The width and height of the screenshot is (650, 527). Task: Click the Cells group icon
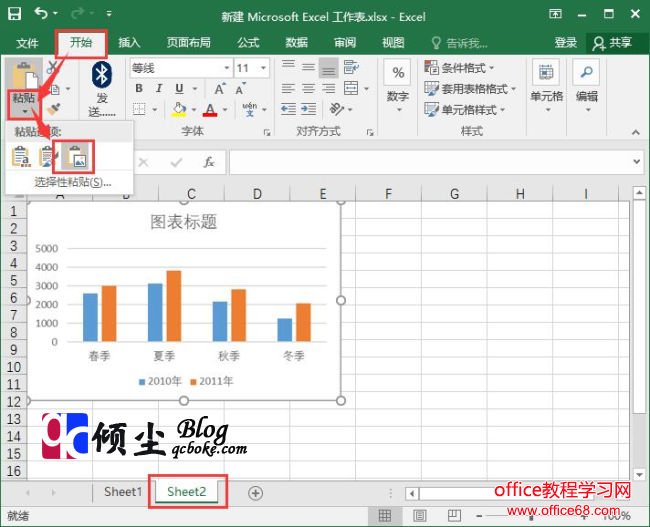pos(546,85)
